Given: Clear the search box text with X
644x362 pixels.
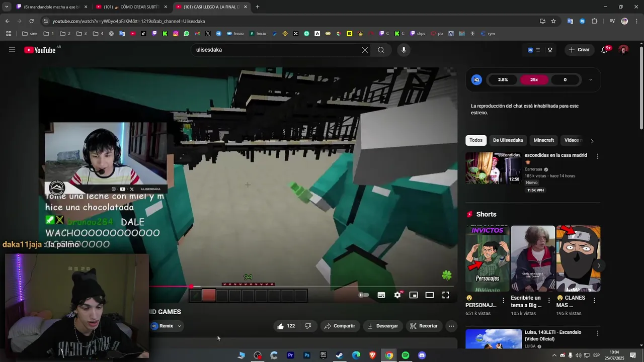Looking at the screenshot, I should click(365, 50).
